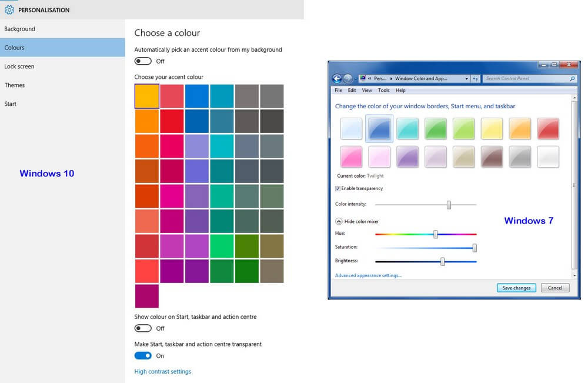The width and height of the screenshot is (588, 383).
Task: Refresh the Window Color and Appearance address bar
Action: tap(475, 78)
